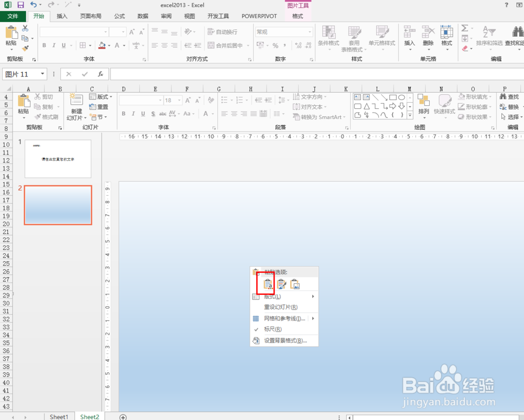Undo the last action in Excel
The height and width of the screenshot is (420, 524).
pyautogui.click(x=34, y=5)
